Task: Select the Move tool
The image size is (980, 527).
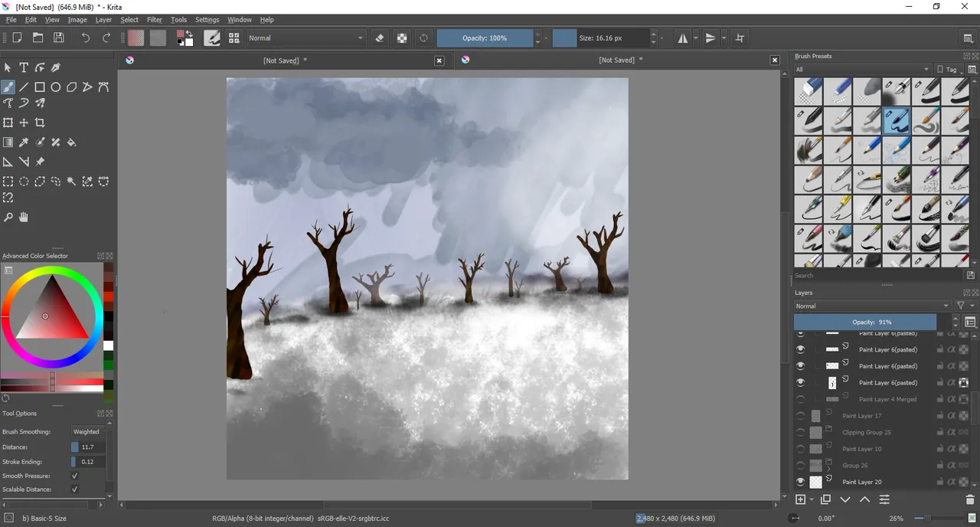Action: [x=24, y=123]
